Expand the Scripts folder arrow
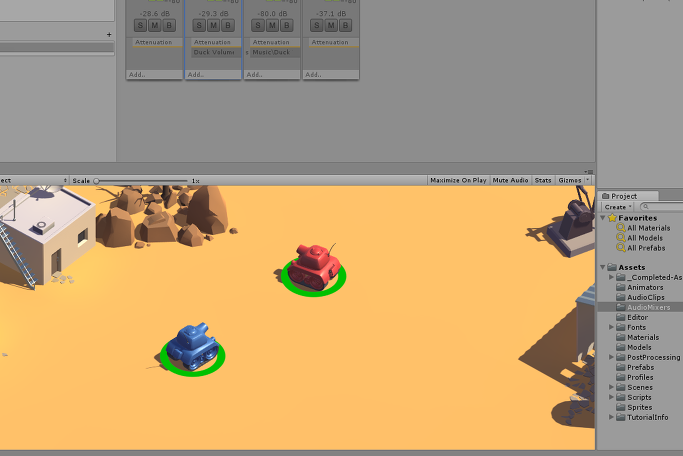The image size is (683, 456). (x=611, y=397)
